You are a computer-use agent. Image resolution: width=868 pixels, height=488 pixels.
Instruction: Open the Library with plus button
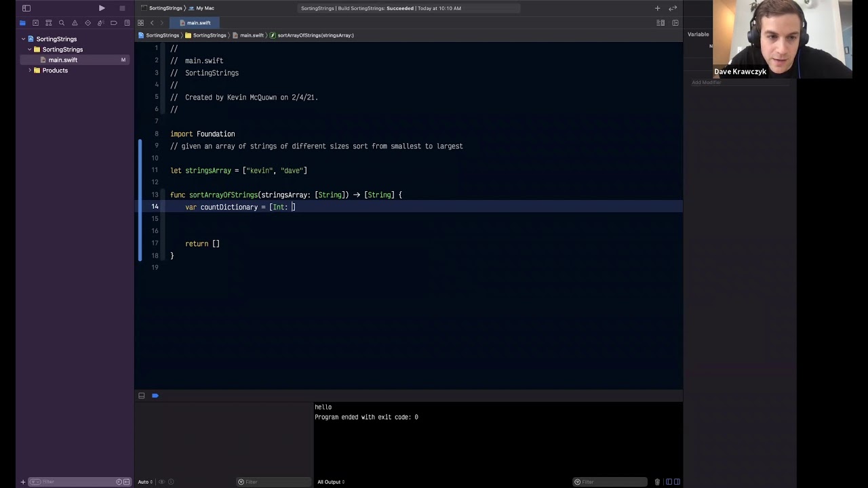coord(657,8)
